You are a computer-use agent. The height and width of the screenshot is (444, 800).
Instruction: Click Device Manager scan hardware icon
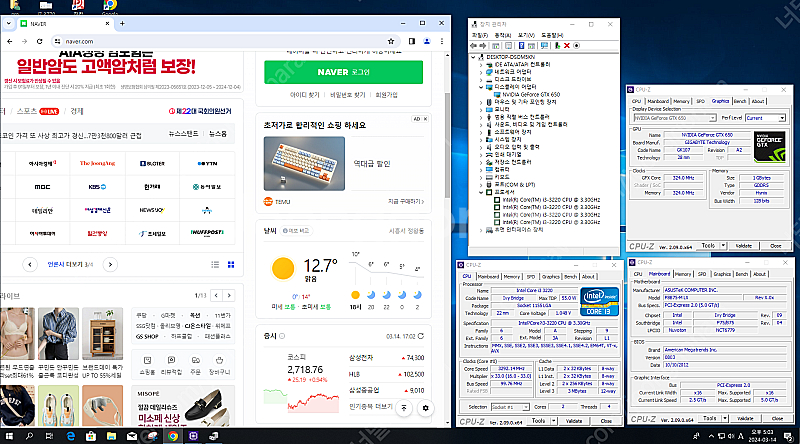544,46
